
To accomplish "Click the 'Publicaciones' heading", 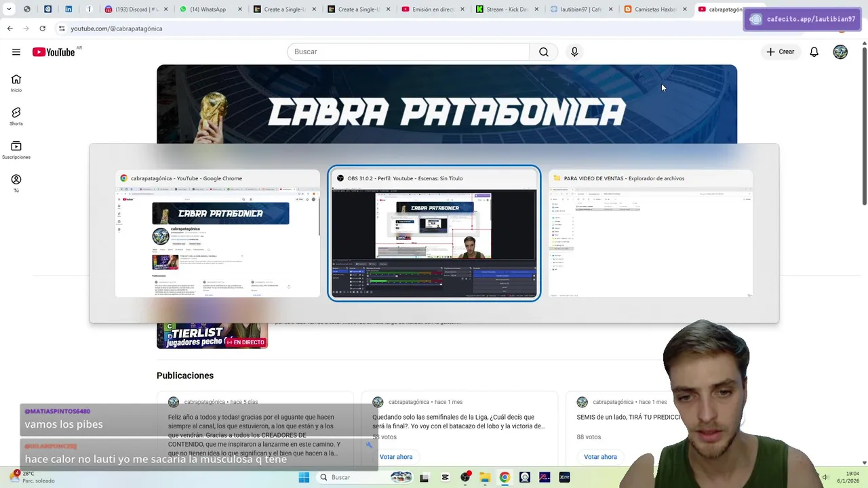I will [x=185, y=375].
